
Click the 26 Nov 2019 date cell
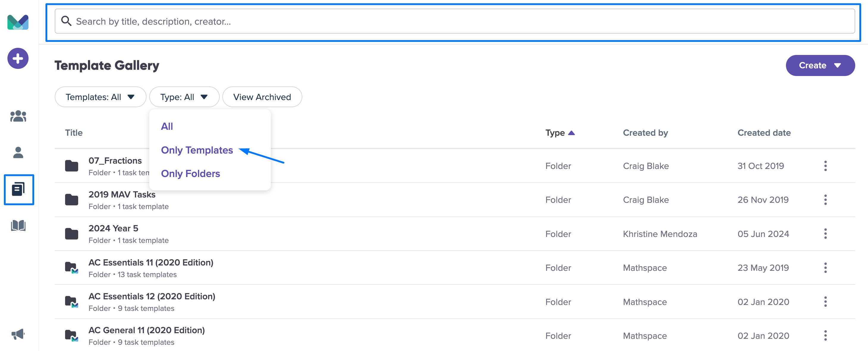coord(763,200)
